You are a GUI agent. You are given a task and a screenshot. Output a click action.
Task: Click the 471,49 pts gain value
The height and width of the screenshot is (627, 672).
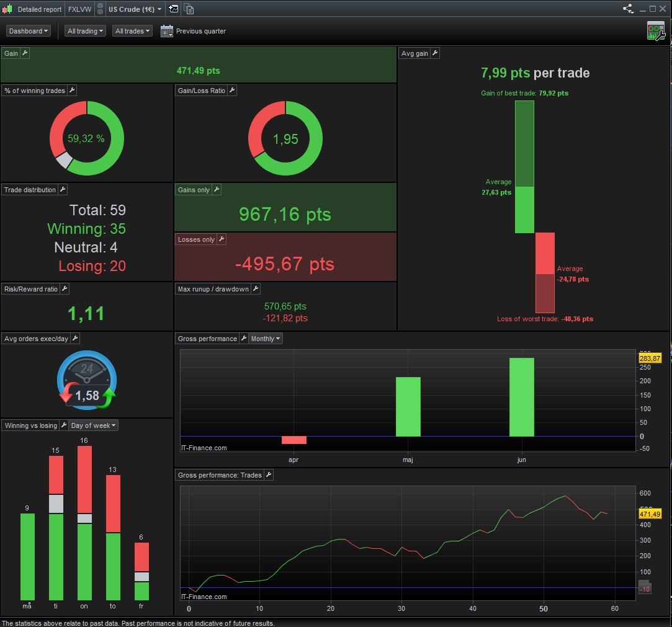[x=199, y=71]
